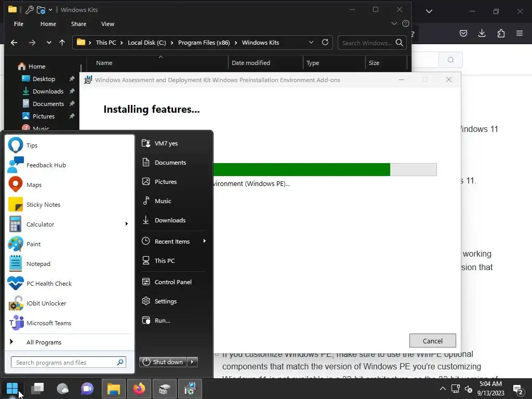Open Maps in the Start menu
Image resolution: width=532 pixels, height=399 pixels.
coord(70,184)
